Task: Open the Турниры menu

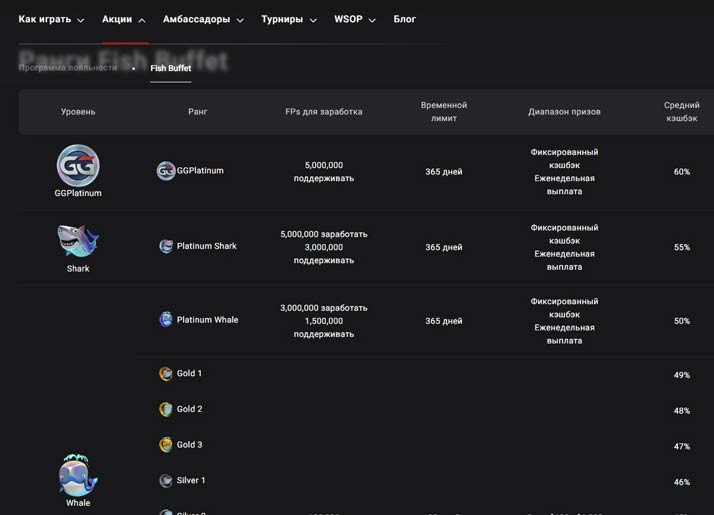Action: pyautogui.click(x=288, y=19)
